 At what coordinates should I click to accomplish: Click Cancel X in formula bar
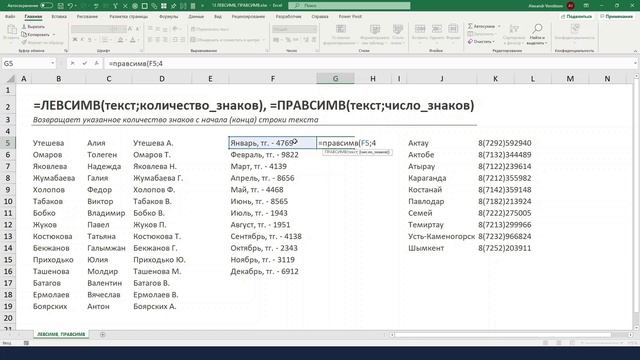pyautogui.click(x=72, y=64)
